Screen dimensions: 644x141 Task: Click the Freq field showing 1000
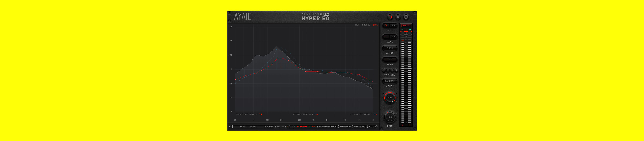pyautogui.click(x=390, y=59)
